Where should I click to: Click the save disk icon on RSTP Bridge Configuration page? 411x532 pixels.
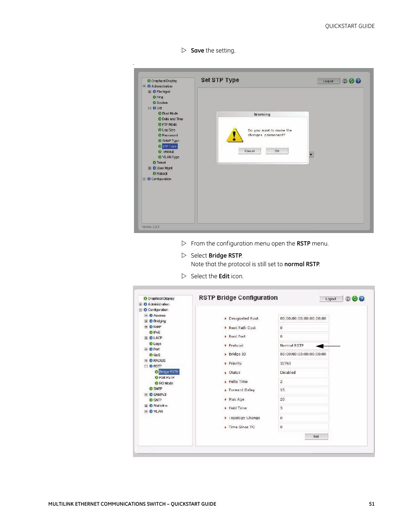[x=348, y=299]
